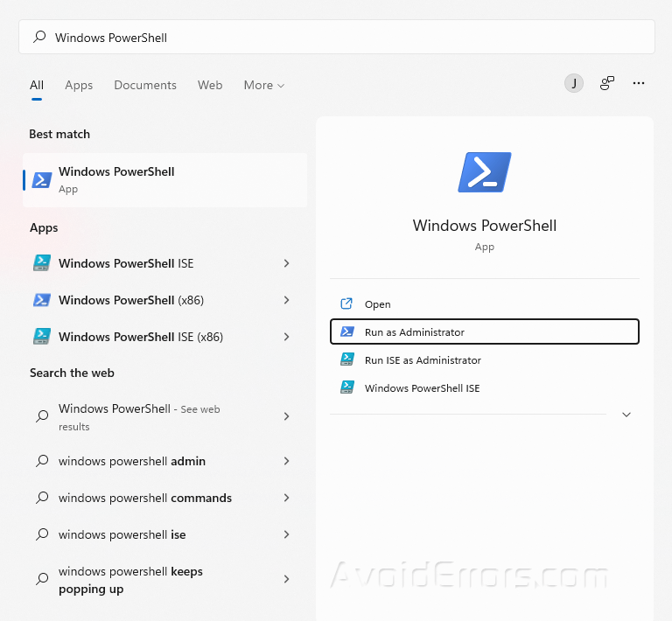
Task: Choose Run as Administrator
Action: pyautogui.click(x=484, y=331)
